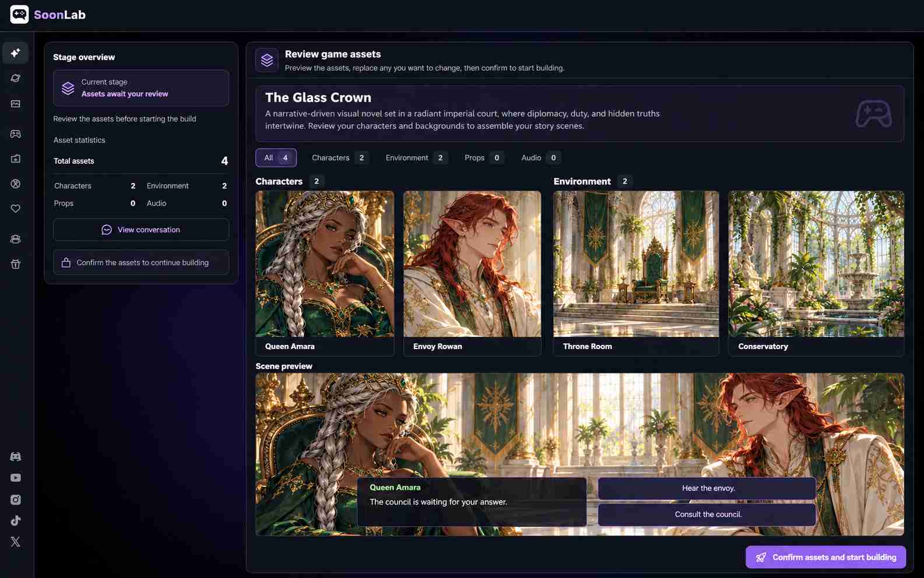The image size is (924, 578).
Task: Switch to the Props filter tab
Action: [484, 158]
